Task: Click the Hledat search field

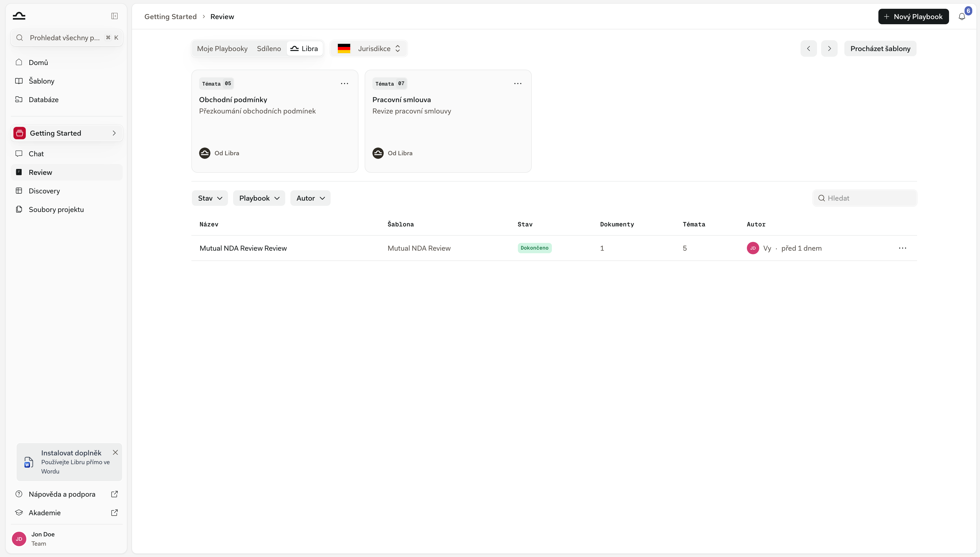Action: 864,198
